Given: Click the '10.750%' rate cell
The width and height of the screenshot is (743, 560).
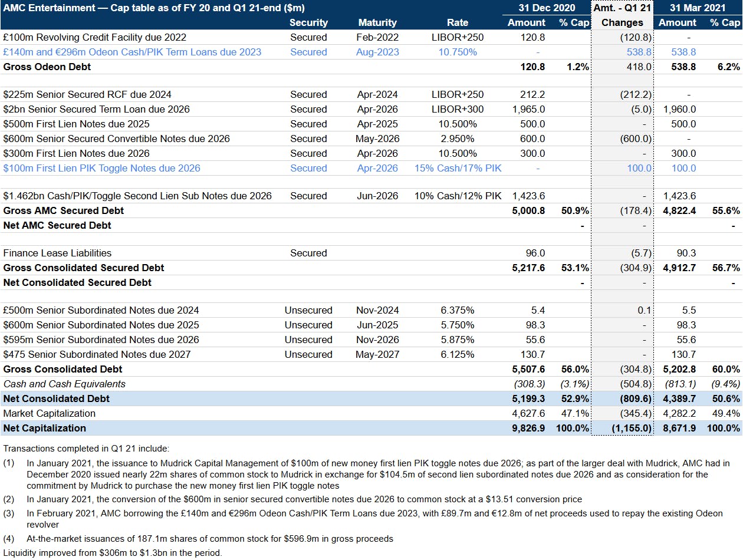Looking at the screenshot, I should coord(458,52).
